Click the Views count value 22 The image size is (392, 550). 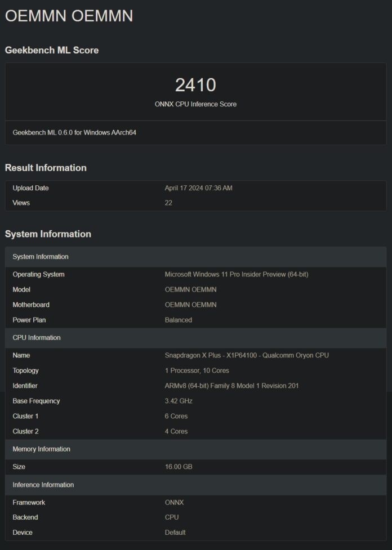point(168,203)
